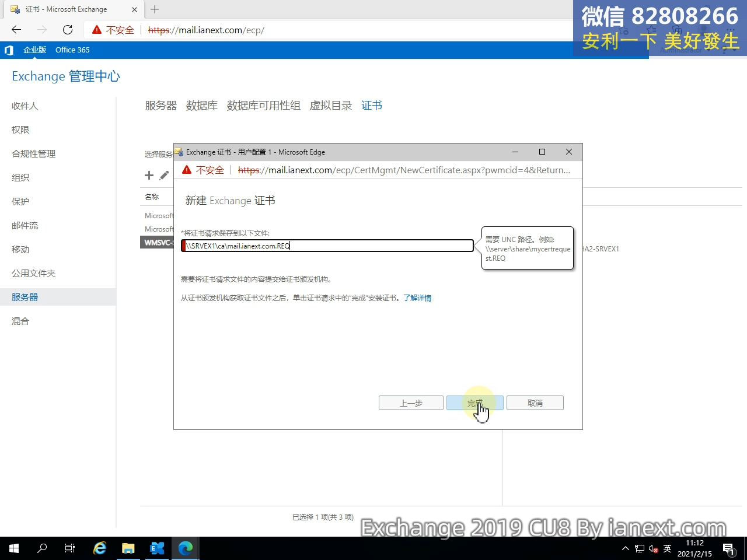Click the main browser address bar URL
The image size is (747, 560).
tap(206, 30)
